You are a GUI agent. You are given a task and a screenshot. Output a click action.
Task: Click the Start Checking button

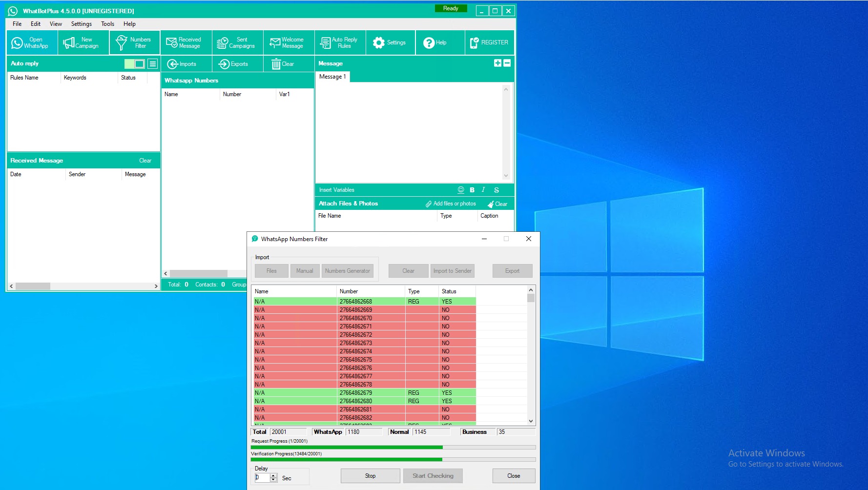click(433, 476)
